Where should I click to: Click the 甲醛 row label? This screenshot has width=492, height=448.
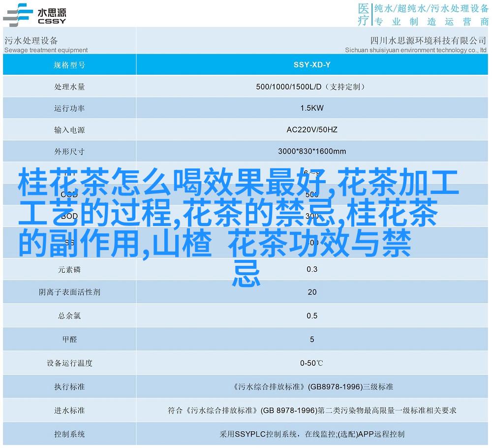pos(69,339)
